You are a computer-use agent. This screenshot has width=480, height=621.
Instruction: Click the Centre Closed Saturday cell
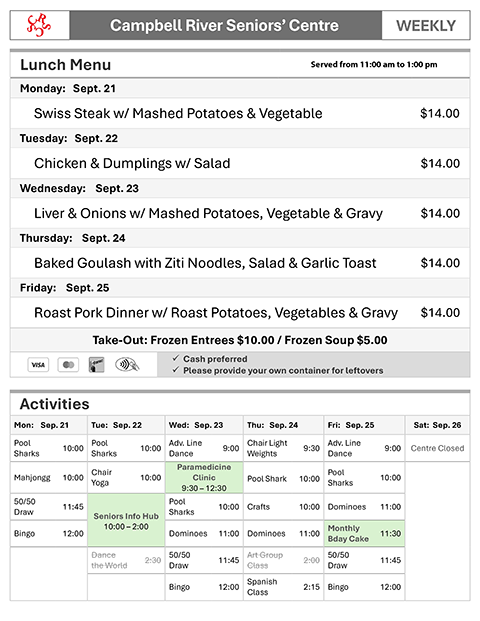[437, 448]
